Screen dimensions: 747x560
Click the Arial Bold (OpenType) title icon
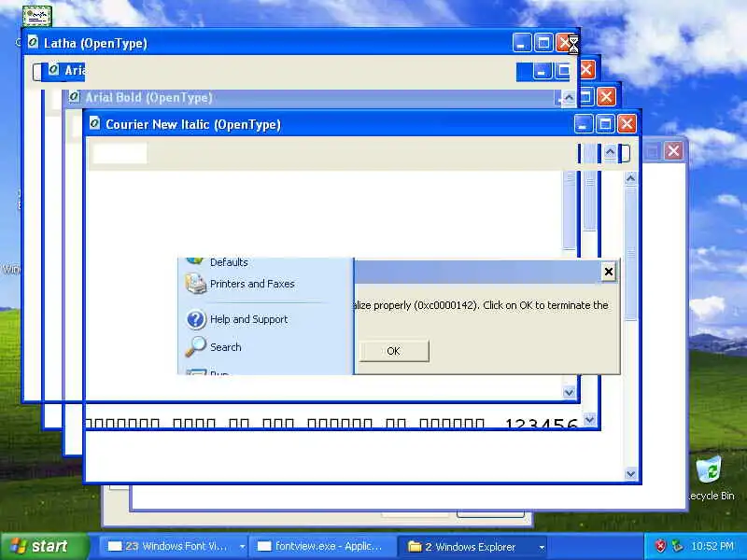click(74, 97)
